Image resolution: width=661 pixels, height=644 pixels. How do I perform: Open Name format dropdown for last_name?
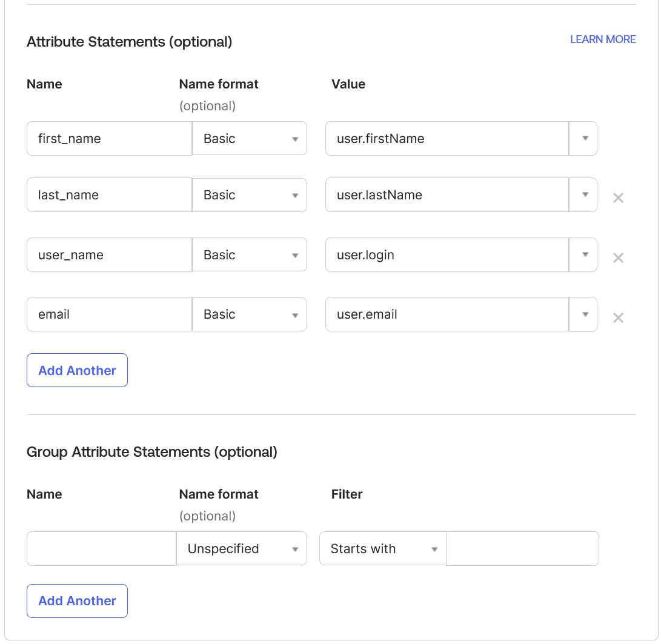tap(250, 195)
